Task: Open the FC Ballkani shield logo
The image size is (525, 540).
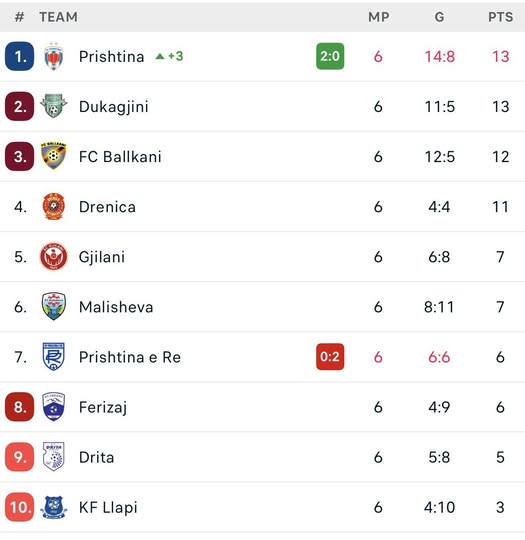Action: pyautogui.click(x=53, y=156)
